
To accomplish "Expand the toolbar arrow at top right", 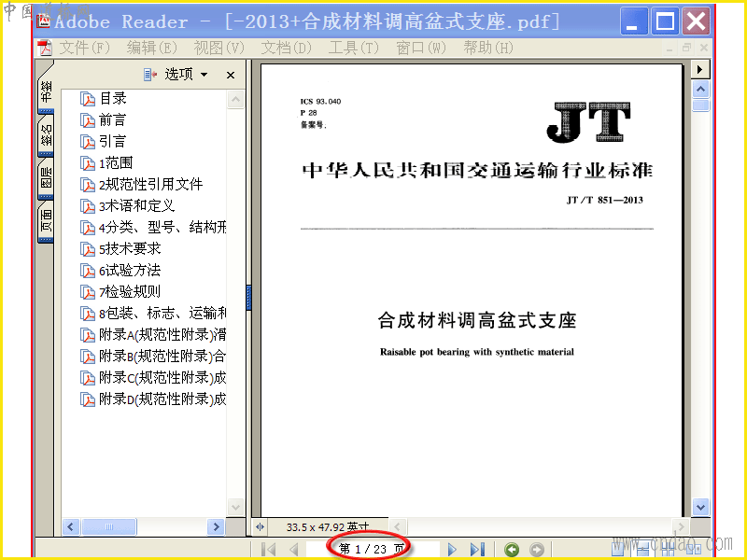I will tap(699, 69).
